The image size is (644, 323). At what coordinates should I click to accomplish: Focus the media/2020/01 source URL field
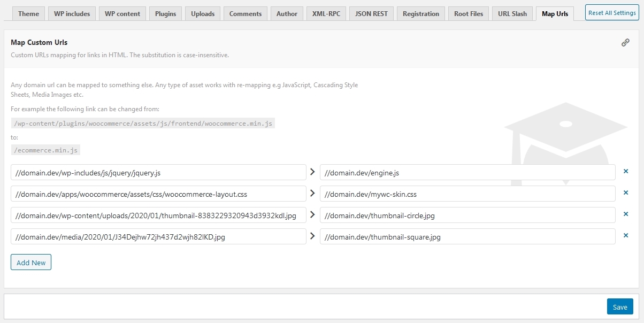point(158,236)
